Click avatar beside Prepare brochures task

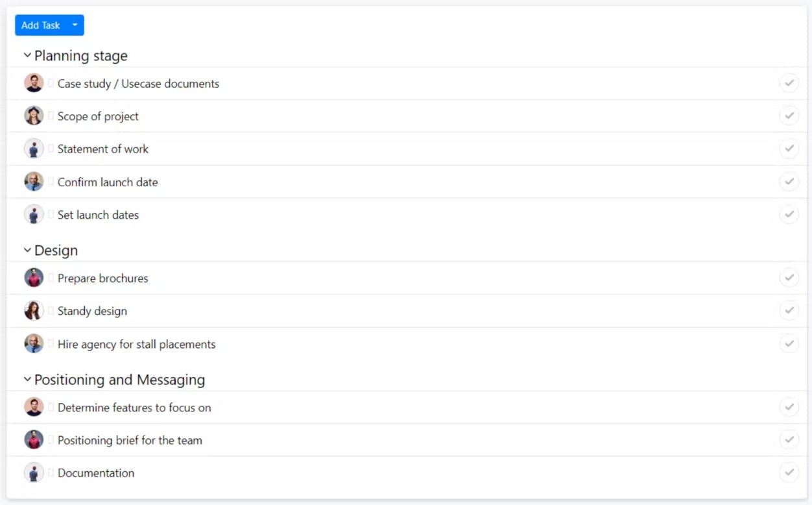tap(34, 278)
